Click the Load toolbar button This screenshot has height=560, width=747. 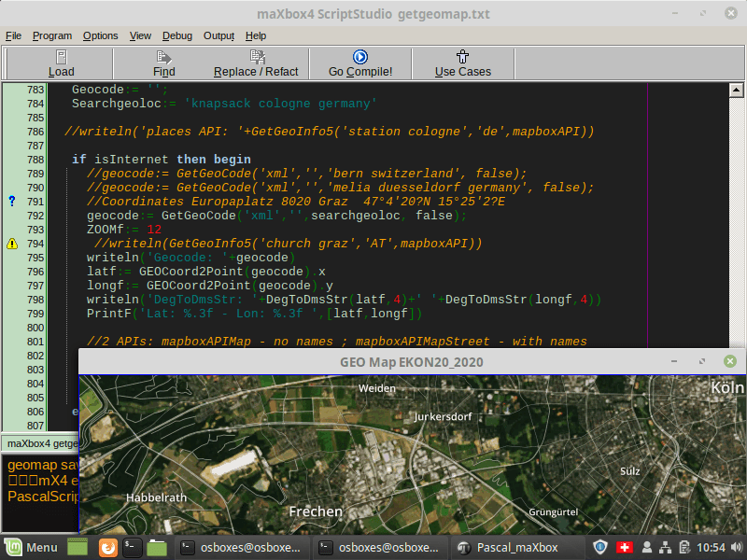click(x=61, y=63)
